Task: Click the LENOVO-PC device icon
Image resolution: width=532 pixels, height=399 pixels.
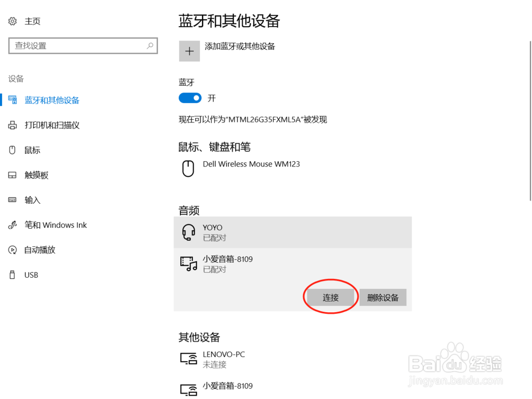Action: tap(188, 359)
